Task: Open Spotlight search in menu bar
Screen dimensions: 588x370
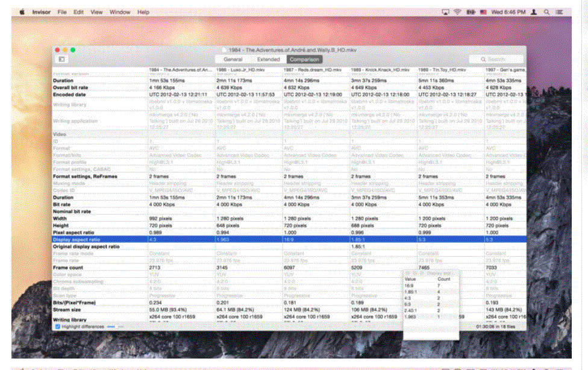Action: click(x=547, y=12)
